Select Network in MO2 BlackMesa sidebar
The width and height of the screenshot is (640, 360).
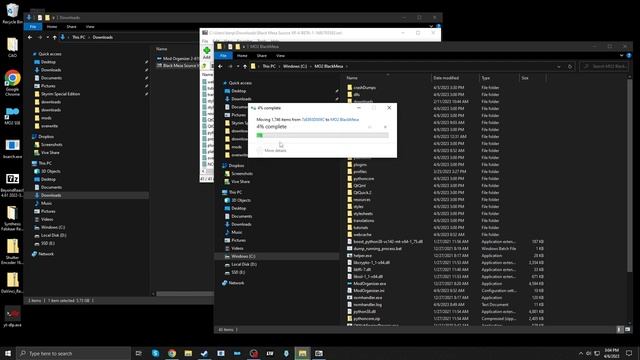point(236,283)
